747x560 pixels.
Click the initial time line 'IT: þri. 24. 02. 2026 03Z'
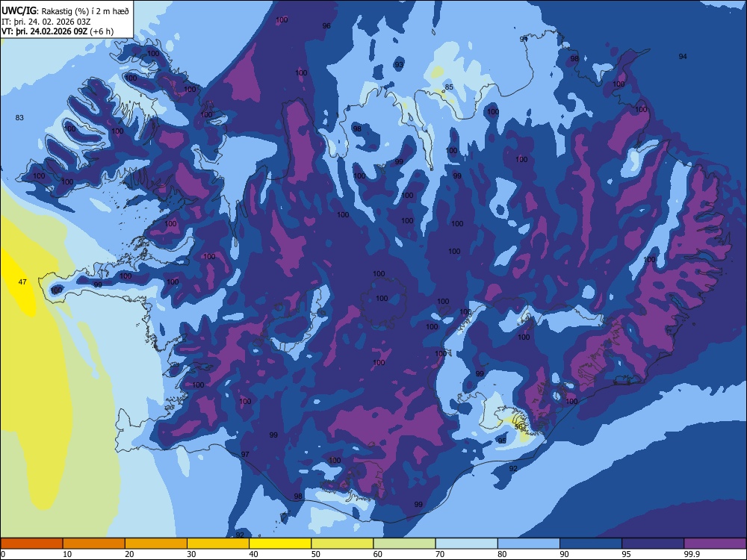pos(46,22)
